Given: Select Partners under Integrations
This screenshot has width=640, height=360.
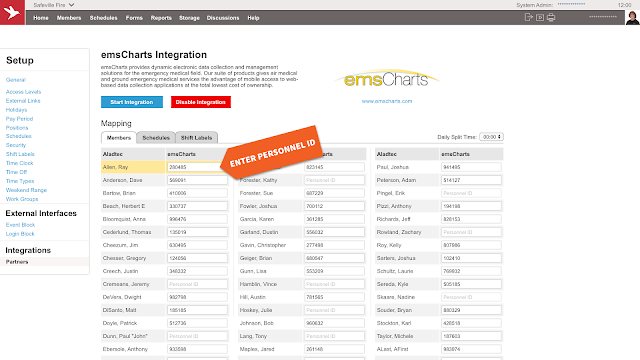Looking at the screenshot, I should [17, 262].
